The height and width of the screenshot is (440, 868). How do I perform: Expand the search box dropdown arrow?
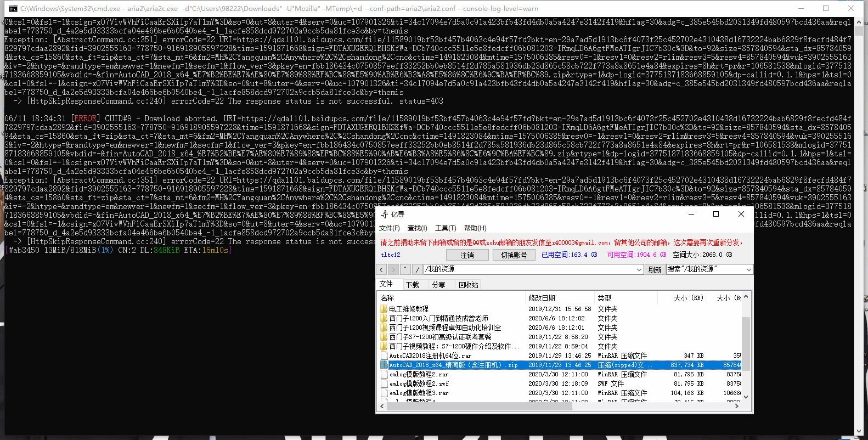click(x=748, y=269)
